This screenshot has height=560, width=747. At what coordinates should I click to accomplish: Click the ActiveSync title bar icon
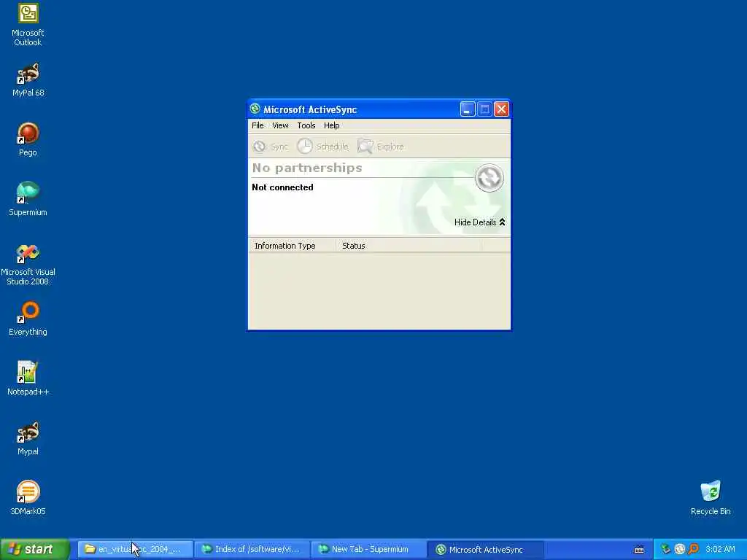[255, 109]
